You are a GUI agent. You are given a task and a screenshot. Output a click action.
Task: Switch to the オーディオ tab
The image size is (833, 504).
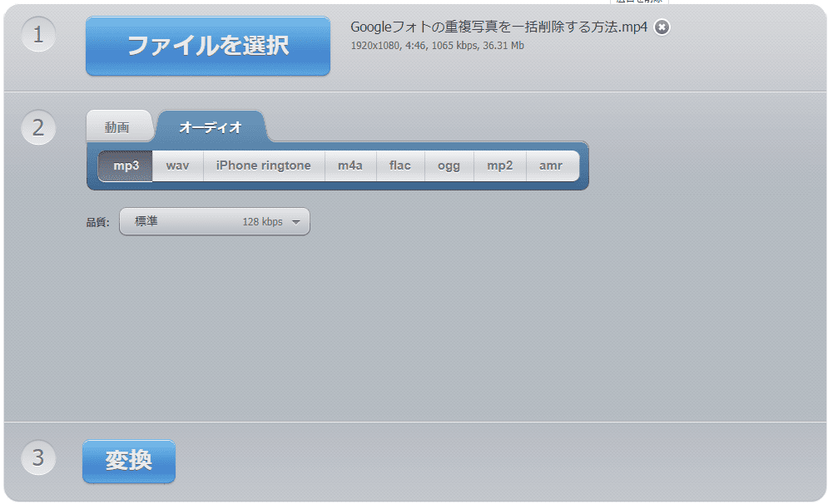coord(211,127)
